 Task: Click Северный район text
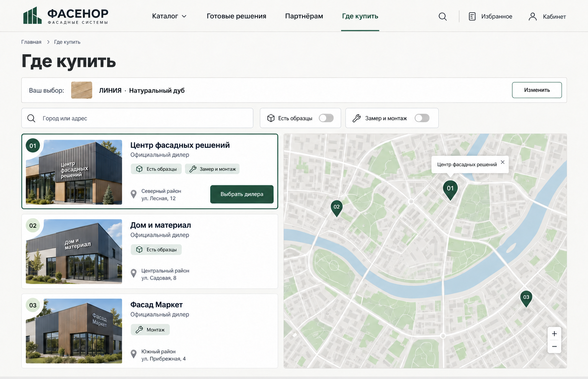pyautogui.click(x=161, y=191)
